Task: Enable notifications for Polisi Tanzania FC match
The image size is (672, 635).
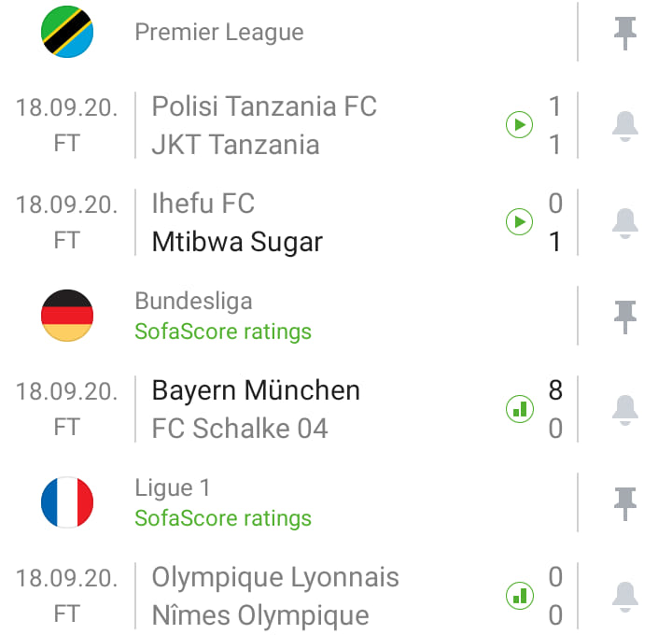Action: (x=624, y=126)
